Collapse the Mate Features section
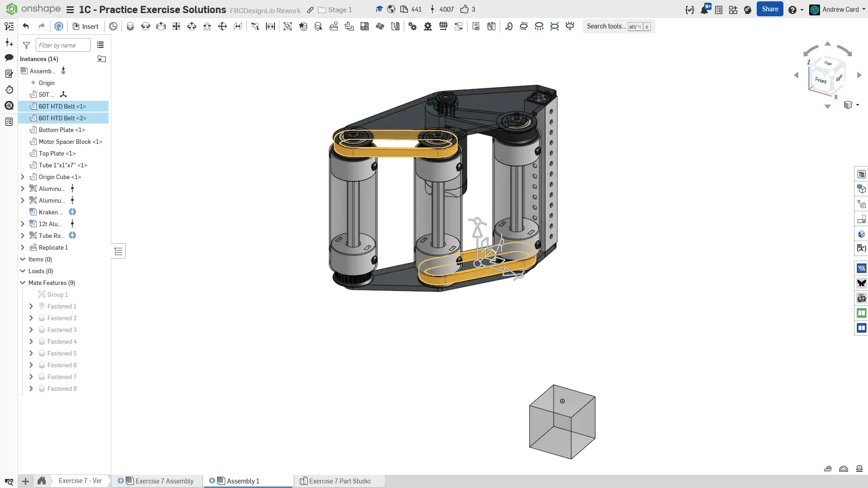The height and width of the screenshot is (488, 868). pos(23,283)
